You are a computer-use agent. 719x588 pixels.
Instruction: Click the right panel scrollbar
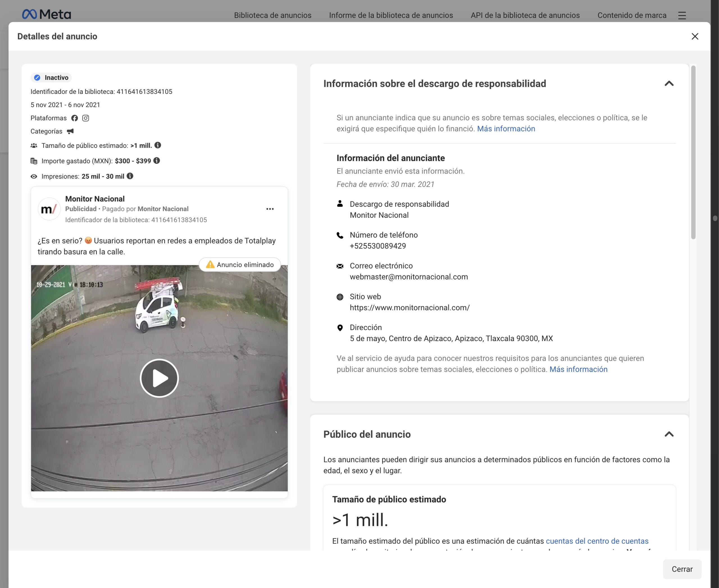693,153
